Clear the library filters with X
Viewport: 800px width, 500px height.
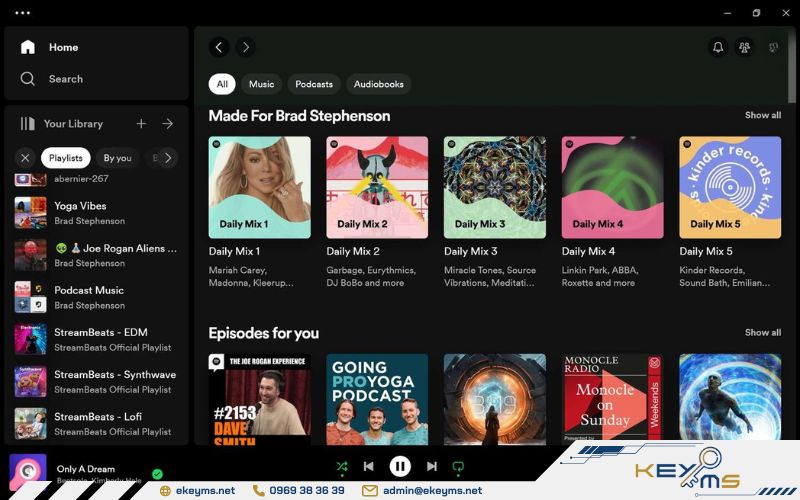25,158
